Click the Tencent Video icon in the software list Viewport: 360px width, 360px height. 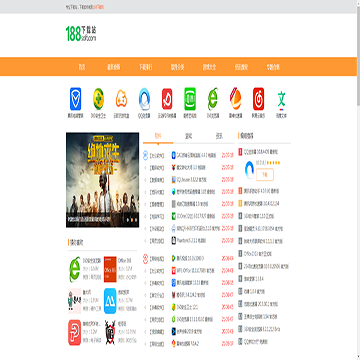click(174, 258)
